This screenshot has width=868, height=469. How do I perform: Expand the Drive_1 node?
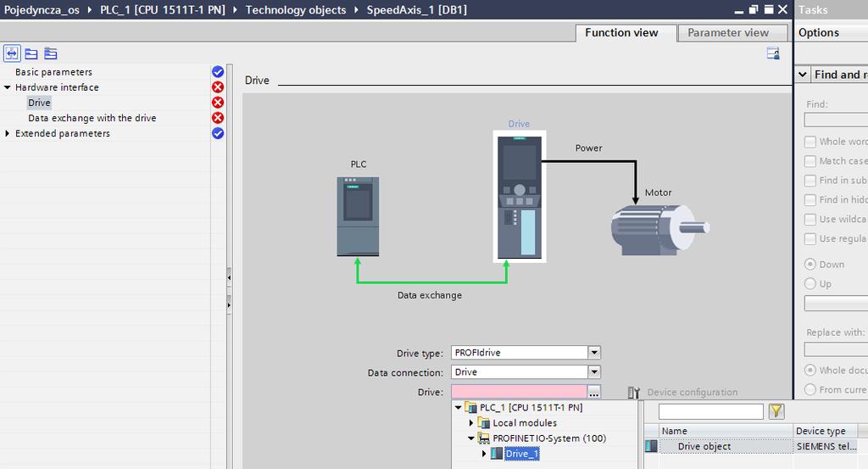484,454
